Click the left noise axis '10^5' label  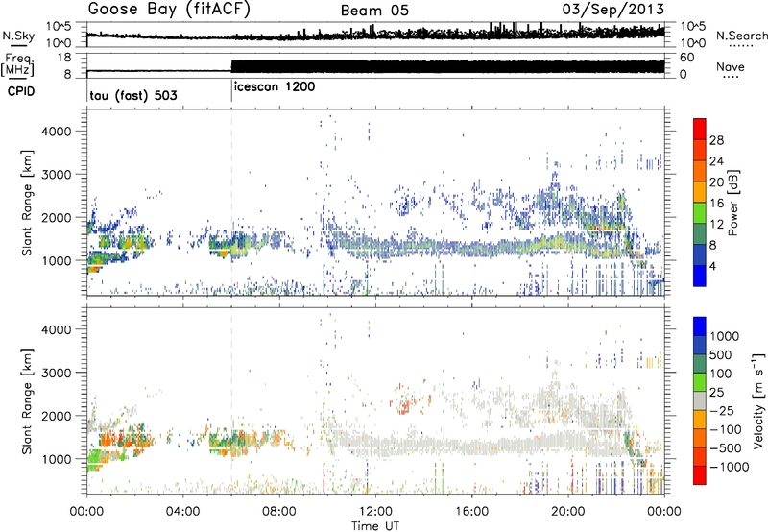pos(59,26)
